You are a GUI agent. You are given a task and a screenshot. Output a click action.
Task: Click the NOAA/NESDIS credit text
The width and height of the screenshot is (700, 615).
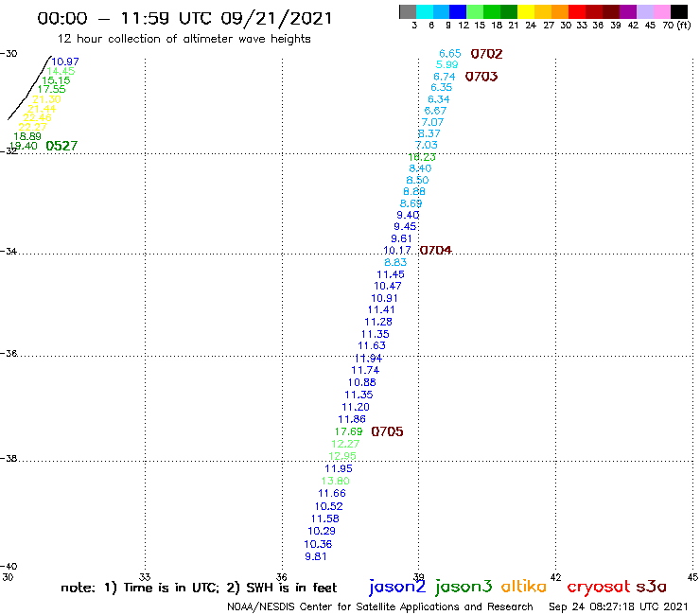[380, 606]
